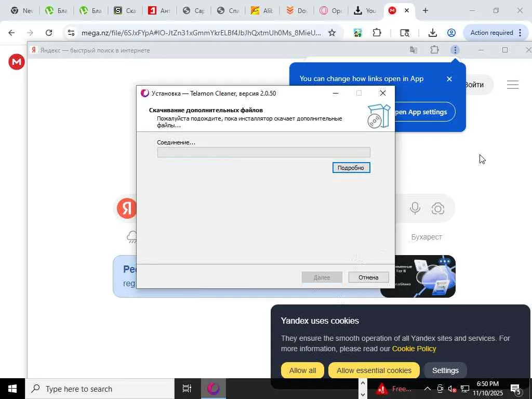Click Yandex voice search microphone icon
The height and width of the screenshot is (399, 532).
(415, 208)
